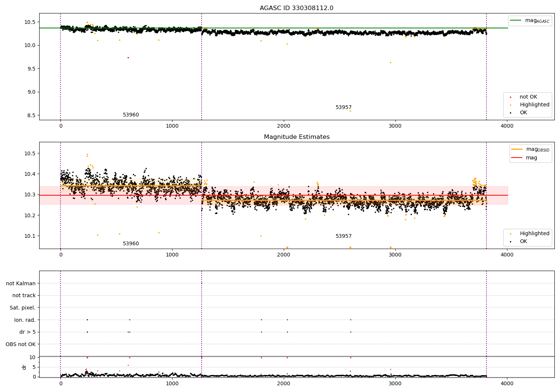Select 'Highlighted' entry in Magnitude Estimates legend

[x=534, y=234]
